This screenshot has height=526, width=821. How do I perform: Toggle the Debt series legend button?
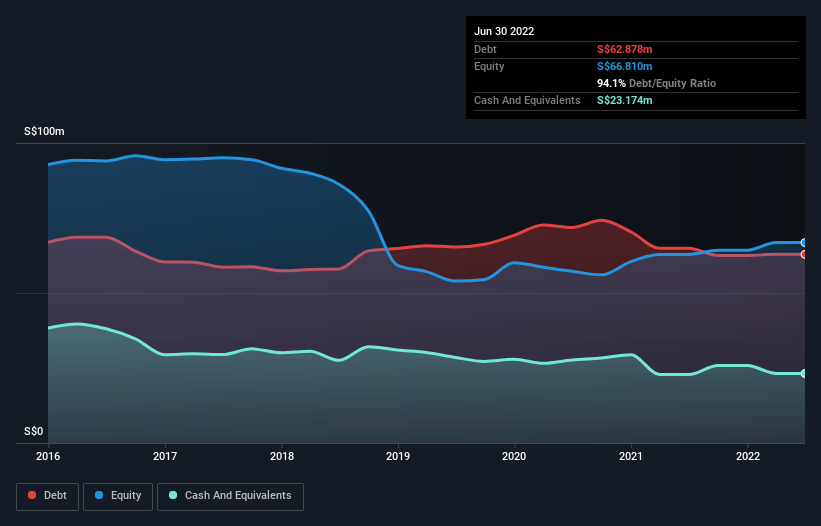tap(48, 496)
